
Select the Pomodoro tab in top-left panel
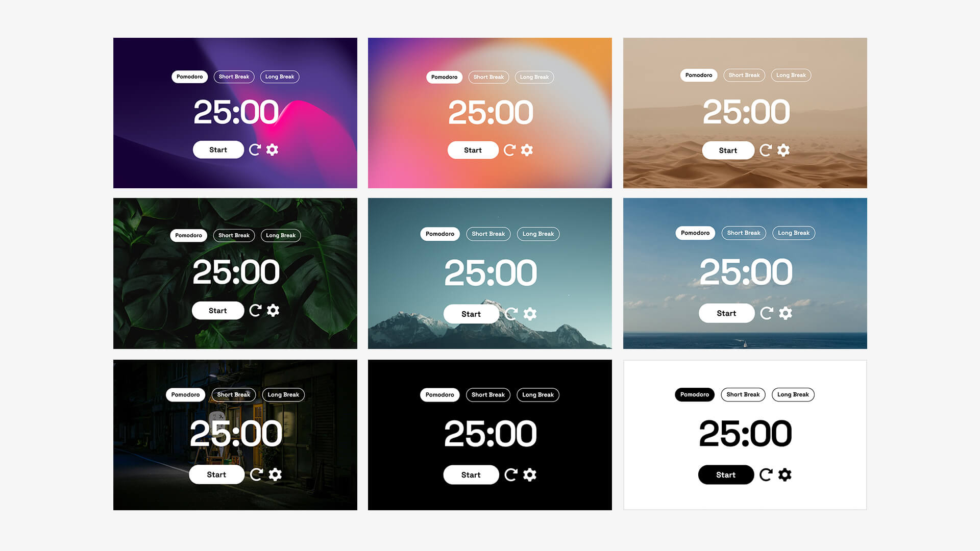190,76
